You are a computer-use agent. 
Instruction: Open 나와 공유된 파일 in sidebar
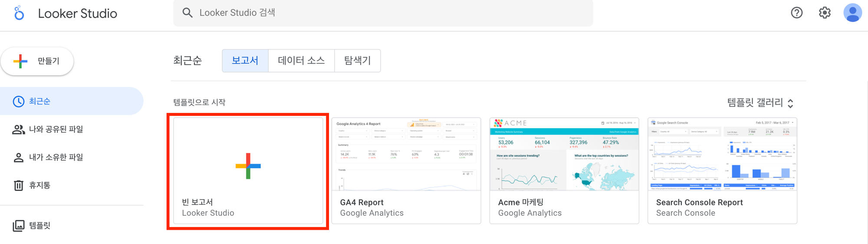pyautogui.click(x=72, y=129)
